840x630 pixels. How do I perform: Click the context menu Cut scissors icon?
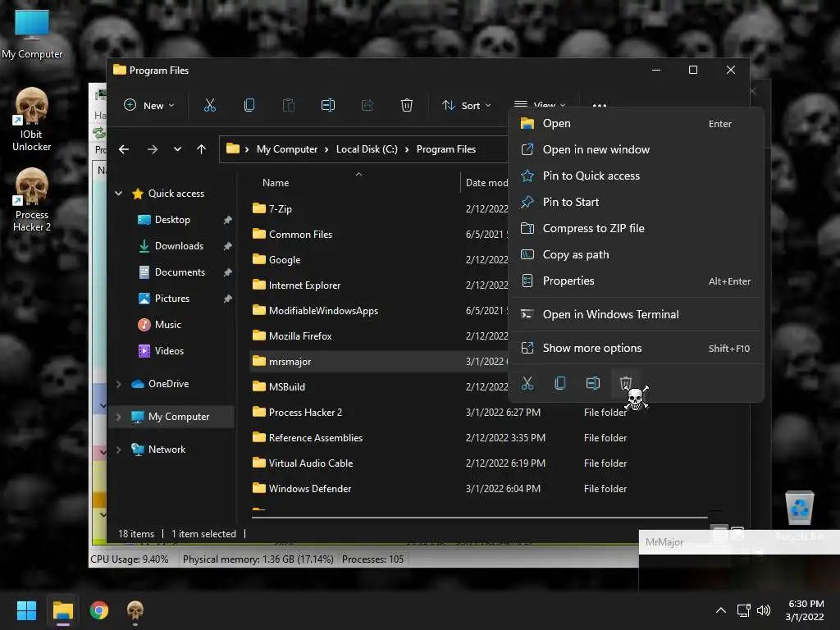pyautogui.click(x=527, y=383)
